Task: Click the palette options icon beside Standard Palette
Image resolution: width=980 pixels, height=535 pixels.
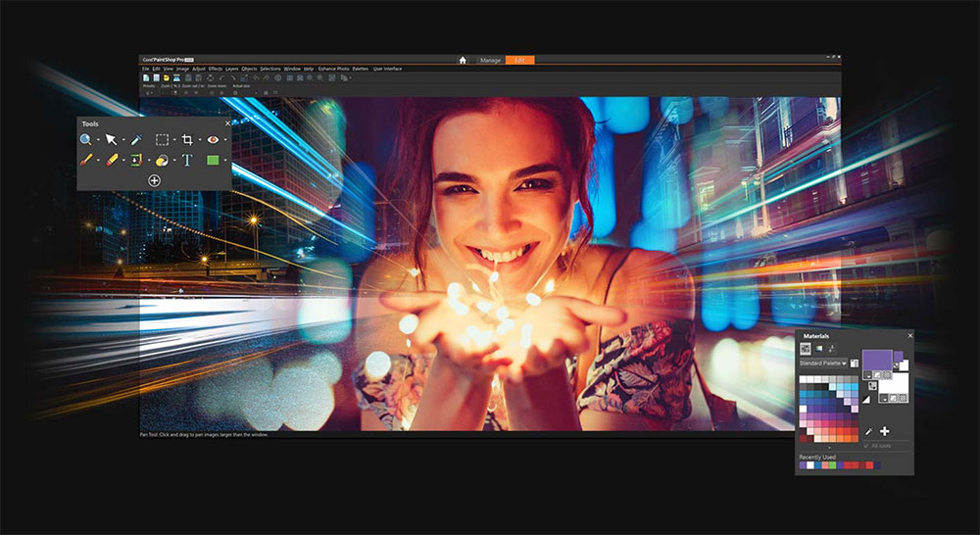Action: click(855, 364)
